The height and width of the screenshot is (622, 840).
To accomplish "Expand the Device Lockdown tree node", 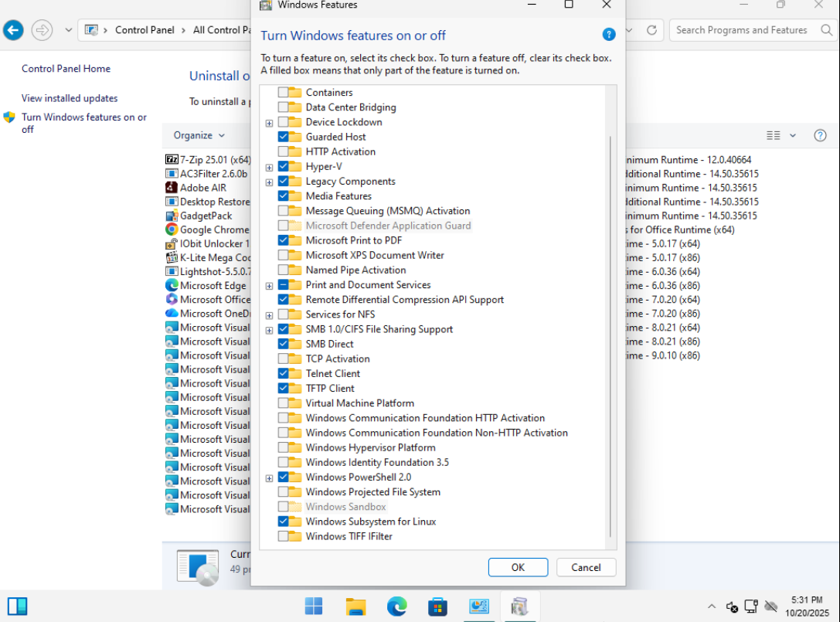I will (x=269, y=123).
